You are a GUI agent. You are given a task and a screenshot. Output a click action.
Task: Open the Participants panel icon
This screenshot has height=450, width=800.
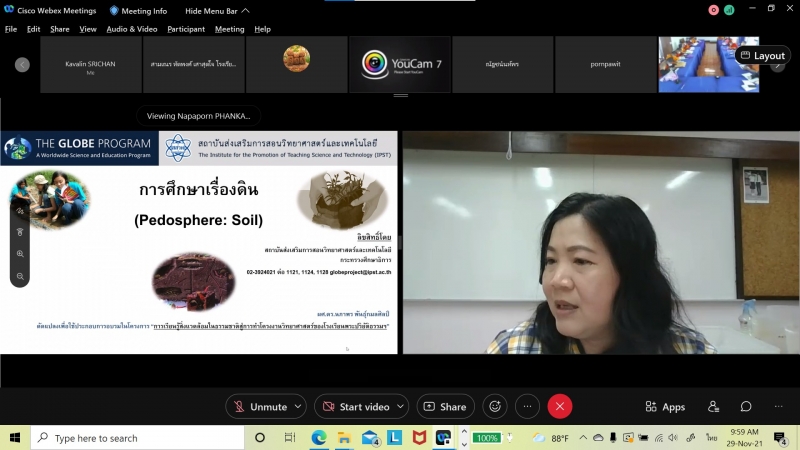click(713, 407)
